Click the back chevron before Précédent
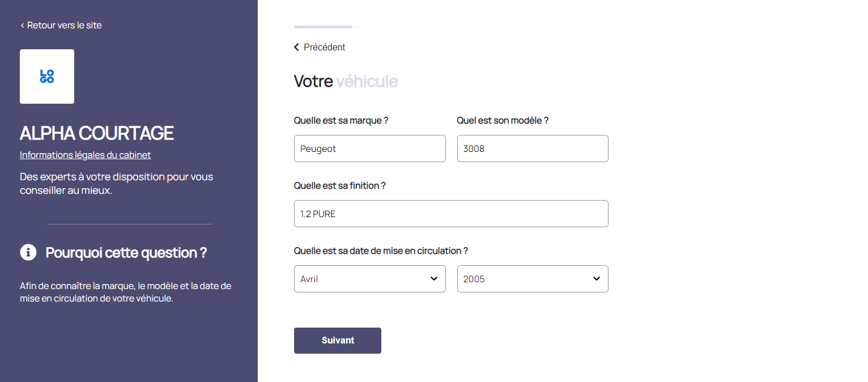 [296, 47]
